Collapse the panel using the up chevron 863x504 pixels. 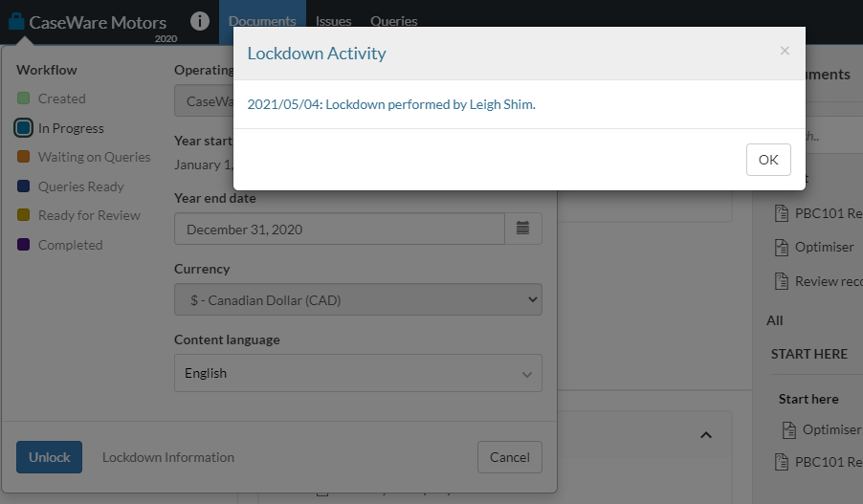(x=706, y=435)
